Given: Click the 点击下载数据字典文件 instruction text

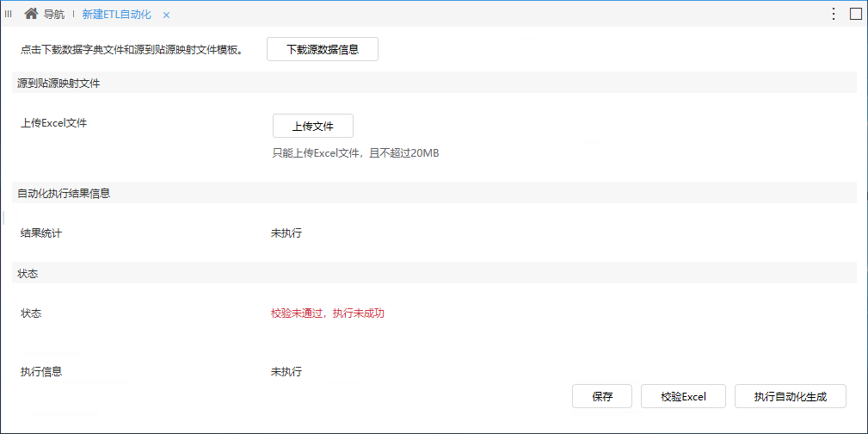Looking at the screenshot, I should [132, 49].
